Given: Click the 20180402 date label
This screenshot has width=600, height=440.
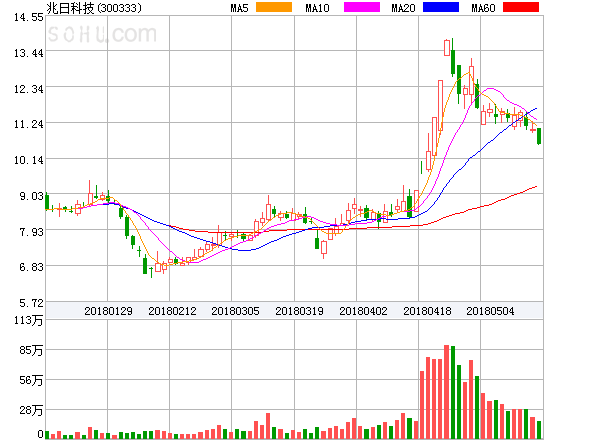Looking at the screenshot, I should 363,311.
